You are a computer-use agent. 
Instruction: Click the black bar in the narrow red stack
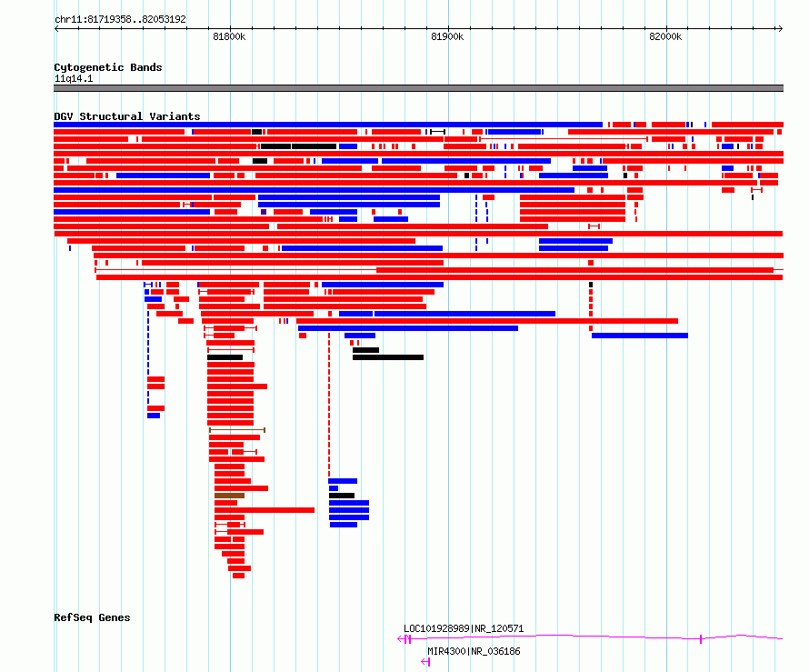225,357
